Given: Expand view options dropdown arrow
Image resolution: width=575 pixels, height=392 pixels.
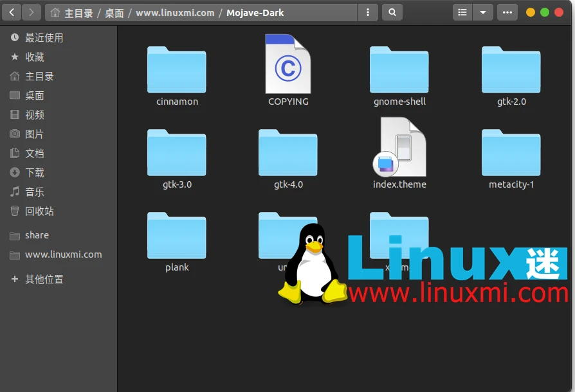Looking at the screenshot, I should [483, 12].
